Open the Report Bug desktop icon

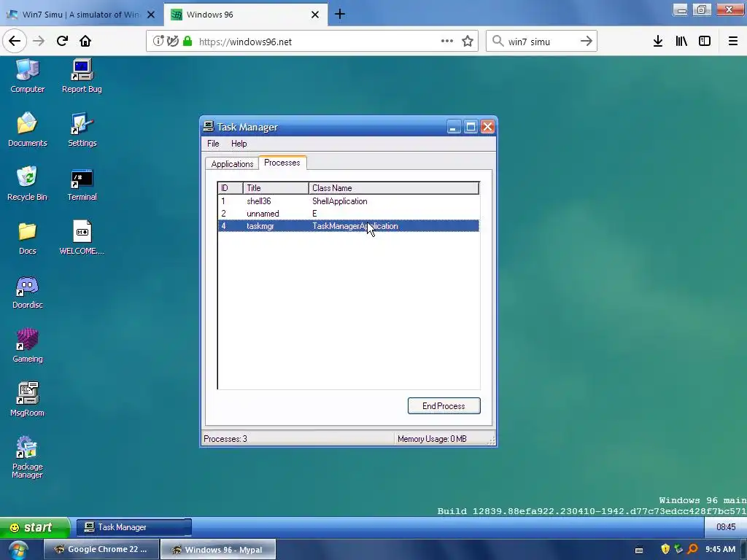click(x=82, y=76)
